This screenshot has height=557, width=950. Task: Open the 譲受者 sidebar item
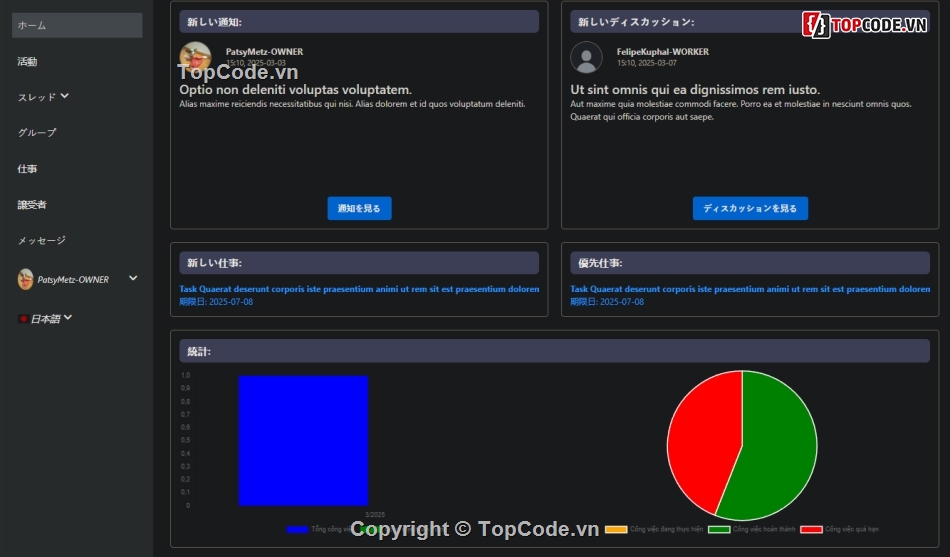point(32,204)
